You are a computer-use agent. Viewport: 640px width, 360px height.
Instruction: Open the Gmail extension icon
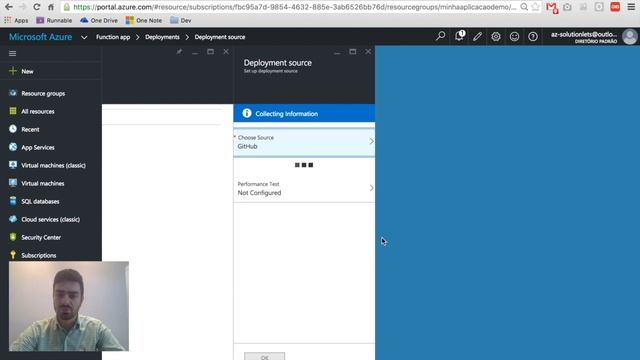(x=551, y=7)
